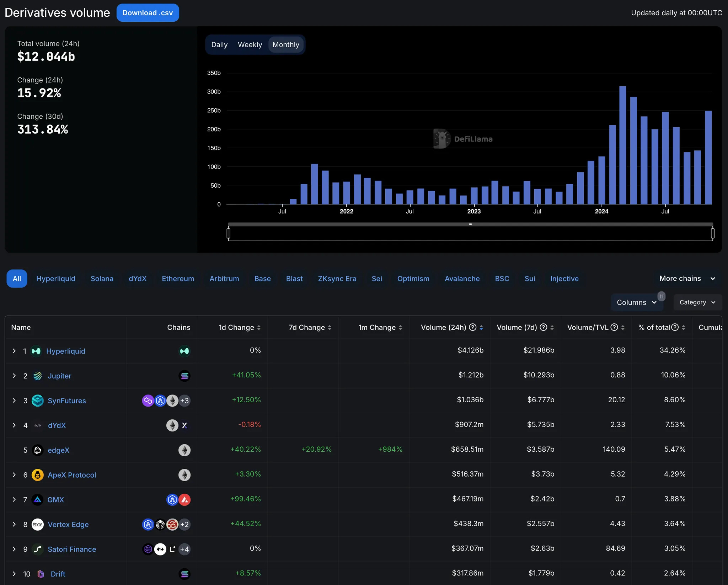Open the More chains dropdown
The height and width of the screenshot is (585, 728).
(x=687, y=279)
